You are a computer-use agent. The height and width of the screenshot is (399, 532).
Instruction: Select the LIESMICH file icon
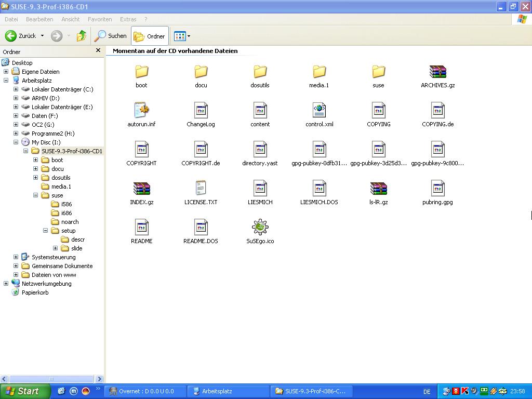point(260,188)
